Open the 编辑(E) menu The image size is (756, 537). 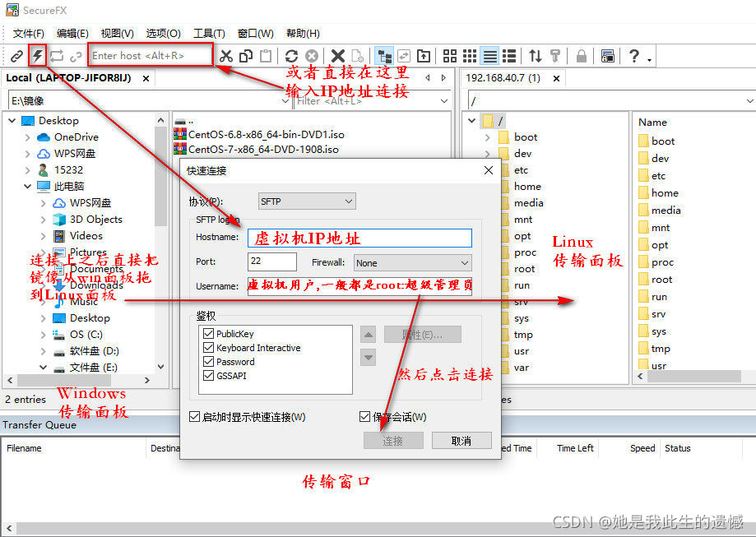point(72,33)
